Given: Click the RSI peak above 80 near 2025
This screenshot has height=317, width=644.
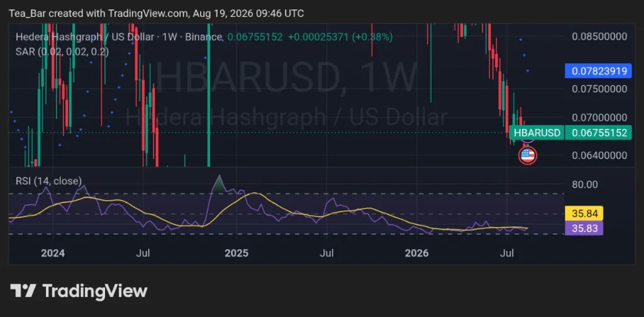Looking at the screenshot, I should 219,184.
